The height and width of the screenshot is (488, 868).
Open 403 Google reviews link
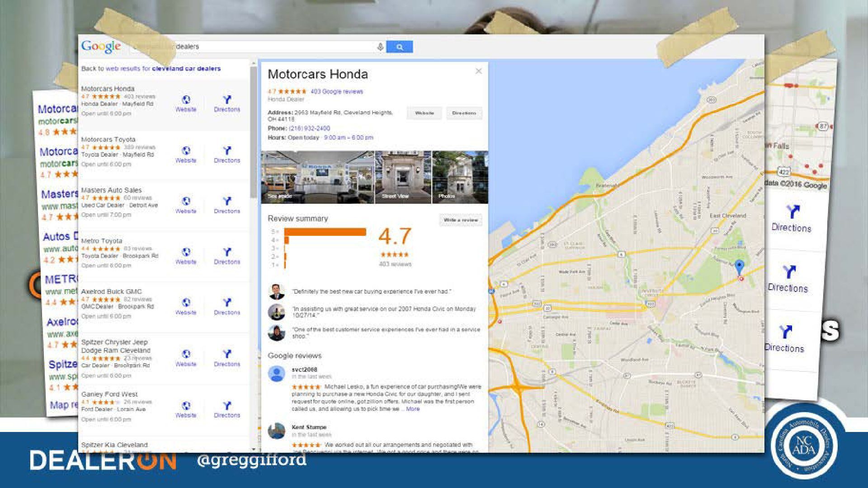click(x=337, y=91)
